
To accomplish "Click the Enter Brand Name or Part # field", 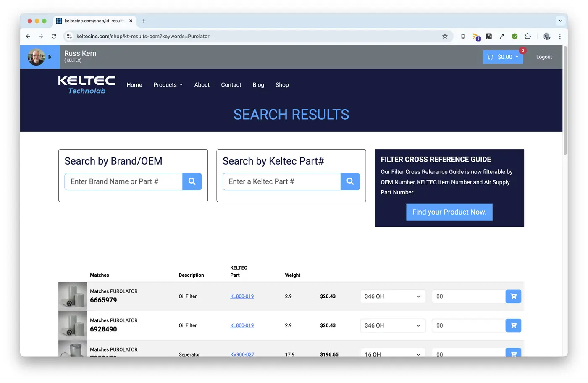I will point(123,181).
